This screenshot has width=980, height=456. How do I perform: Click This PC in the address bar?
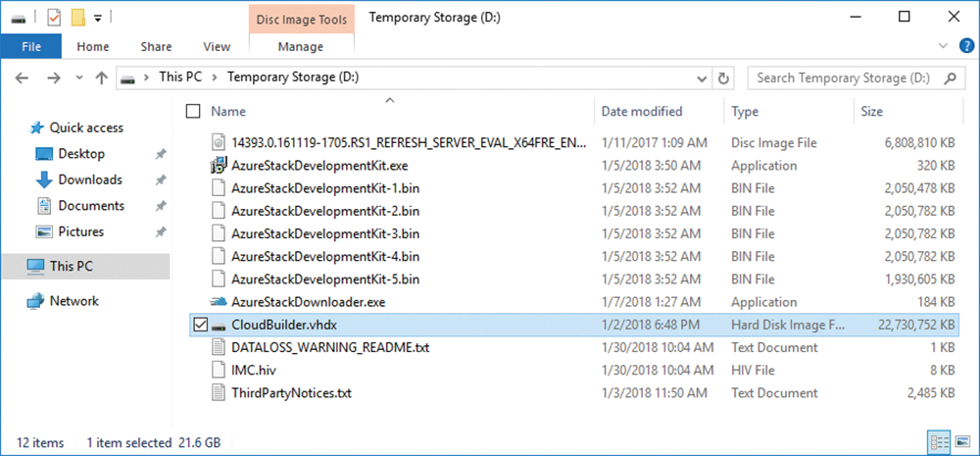coord(180,77)
